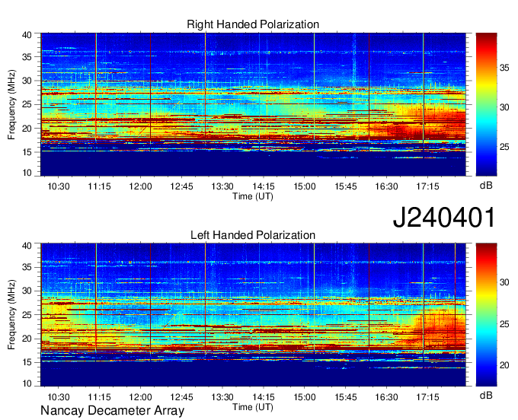Click the 12:45 time tick under the lower plot

tap(181, 397)
